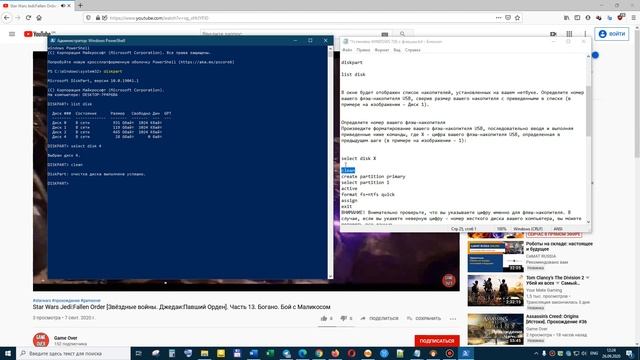Go back in Firefox using the back arrow
Screen dimensions: 640x360
click(x=7, y=18)
